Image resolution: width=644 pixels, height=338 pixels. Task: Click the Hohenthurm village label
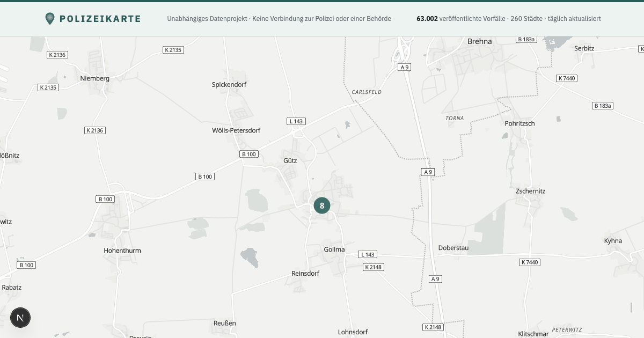[x=122, y=251]
